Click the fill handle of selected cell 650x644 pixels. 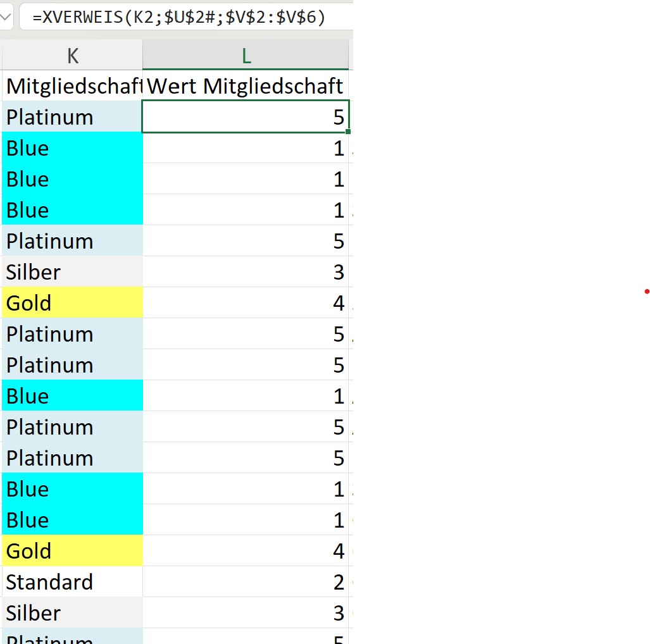348,132
